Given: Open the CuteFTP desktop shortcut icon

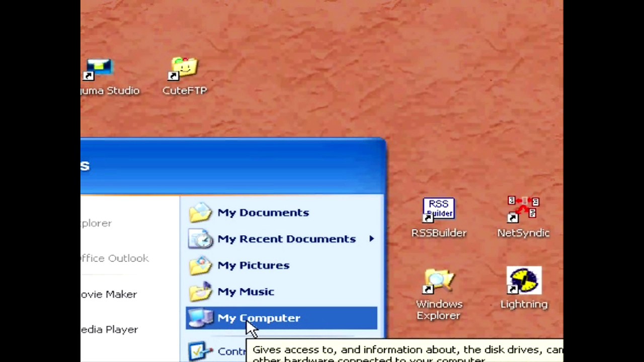Looking at the screenshot, I should pos(185,69).
